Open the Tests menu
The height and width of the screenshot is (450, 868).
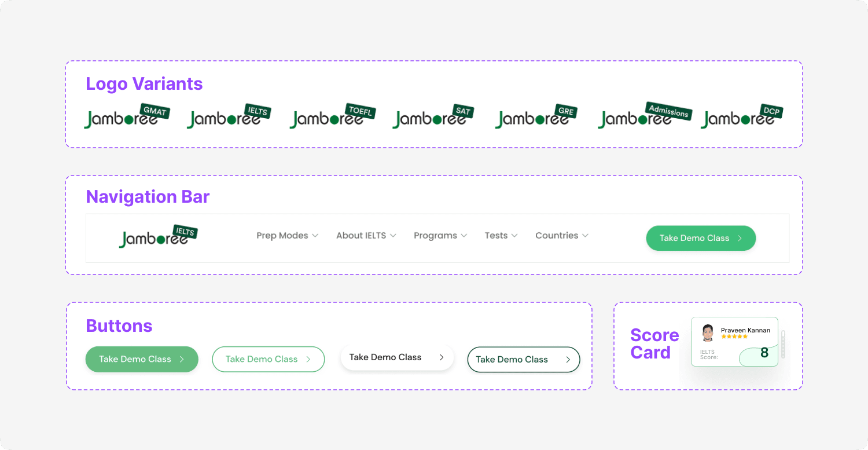501,236
